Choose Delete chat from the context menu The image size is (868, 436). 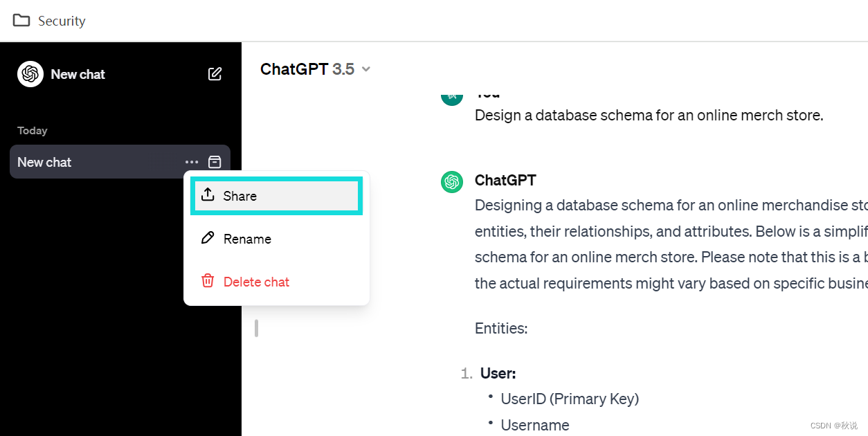(276, 282)
